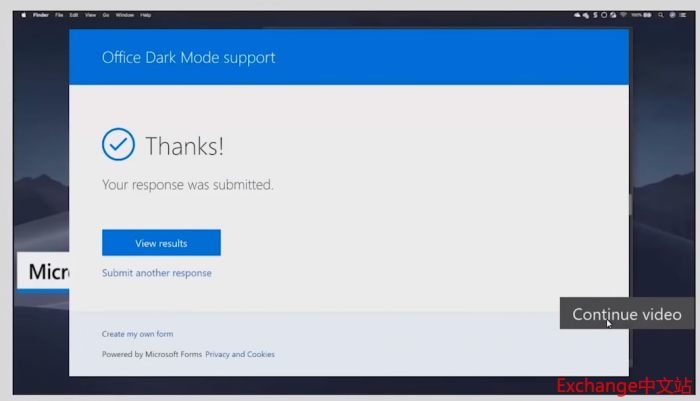Click the blue checkmark circle icon

tap(118, 145)
